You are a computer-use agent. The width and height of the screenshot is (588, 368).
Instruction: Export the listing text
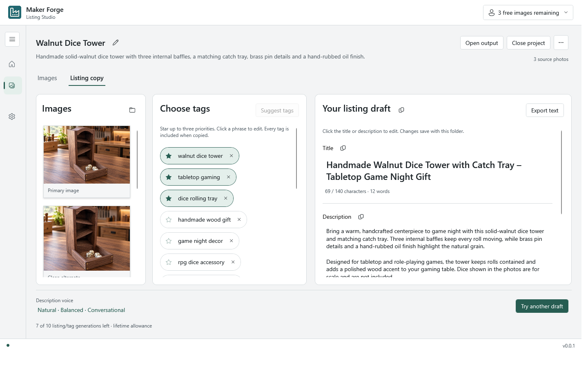tap(545, 110)
